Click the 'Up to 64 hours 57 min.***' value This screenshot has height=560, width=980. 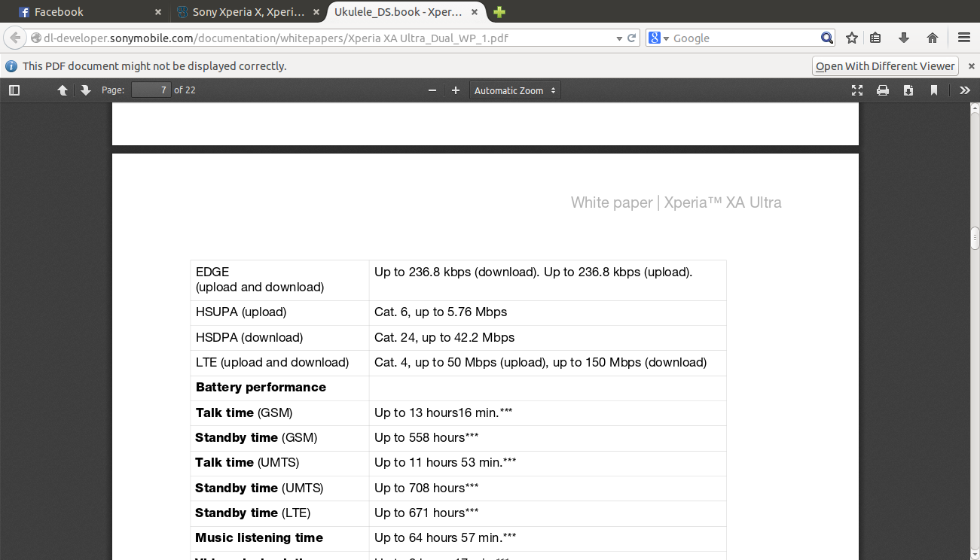445,537
